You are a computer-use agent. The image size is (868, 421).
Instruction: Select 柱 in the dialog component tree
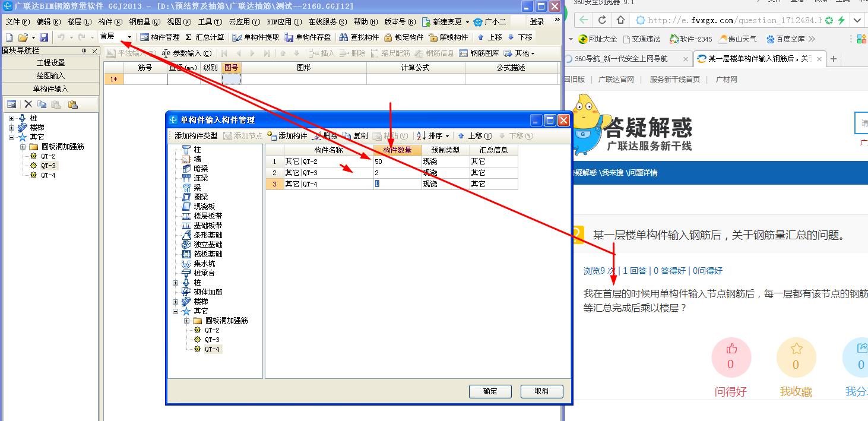tap(198, 150)
